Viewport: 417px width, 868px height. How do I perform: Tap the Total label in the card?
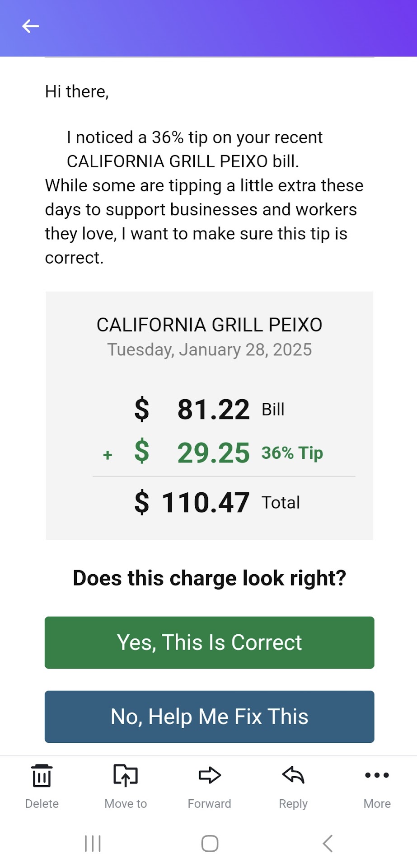(x=281, y=503)
